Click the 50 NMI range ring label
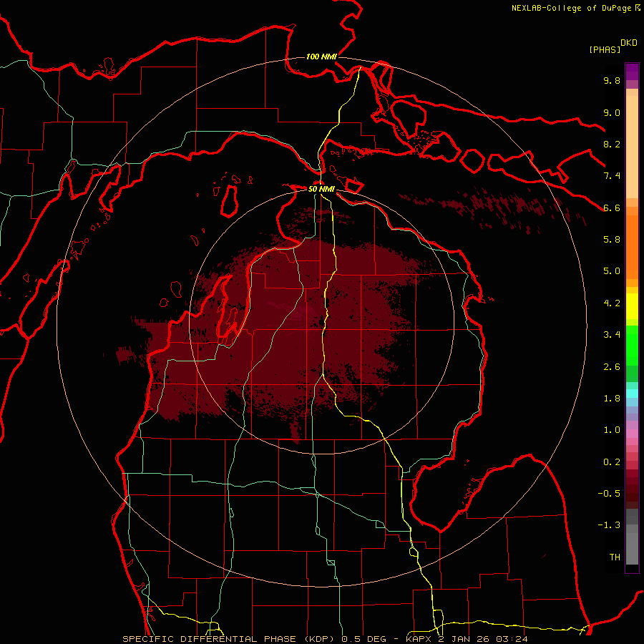Image resolution: width=644 pixels, height=644 pixels. [321, 190]
